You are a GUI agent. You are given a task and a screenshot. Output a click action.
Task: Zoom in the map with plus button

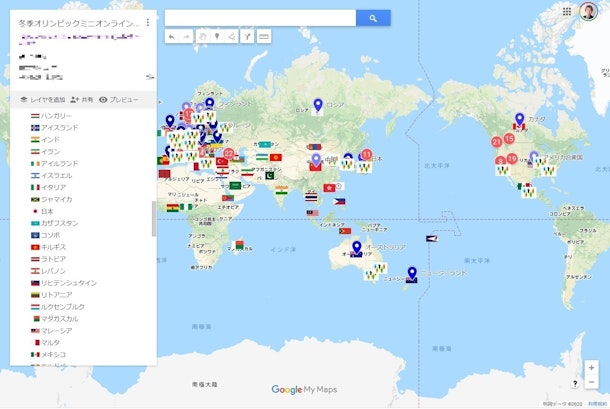pyautogui.click(x=591, y=367)
